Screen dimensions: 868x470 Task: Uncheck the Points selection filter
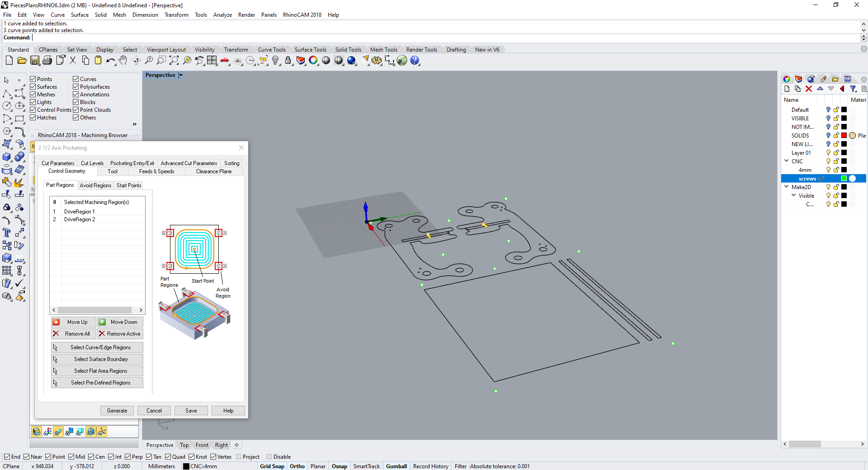(33, 79)
